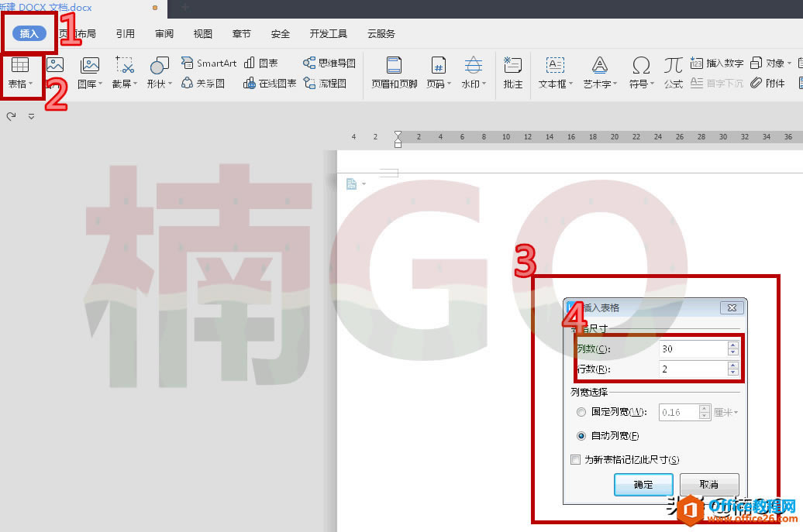Open the 章节 tab
803x532 pixels.
click(241, 34)
